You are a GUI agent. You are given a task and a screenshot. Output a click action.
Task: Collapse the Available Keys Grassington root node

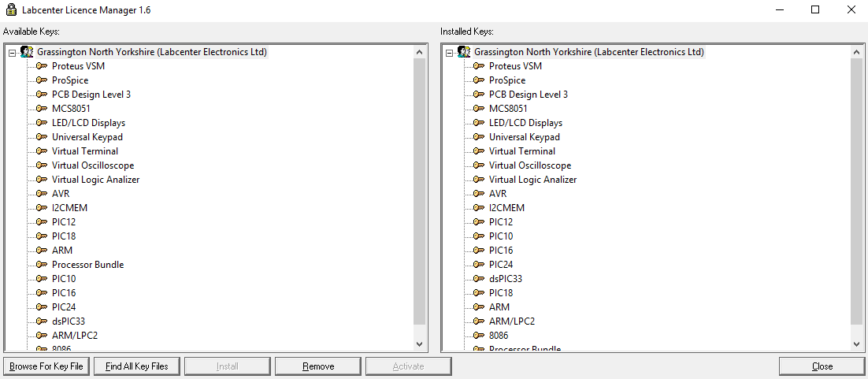(12, 53)
